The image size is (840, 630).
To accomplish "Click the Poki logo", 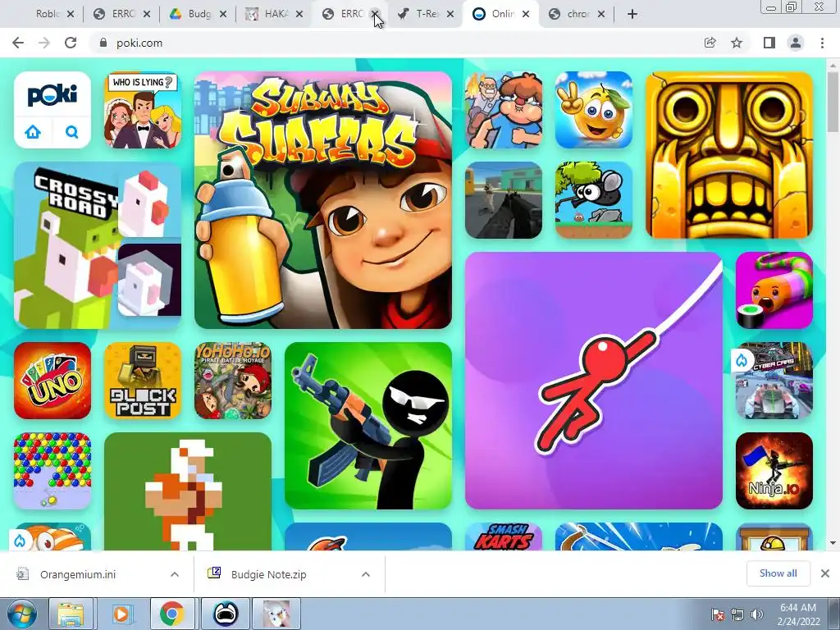I will coord(52,95).
